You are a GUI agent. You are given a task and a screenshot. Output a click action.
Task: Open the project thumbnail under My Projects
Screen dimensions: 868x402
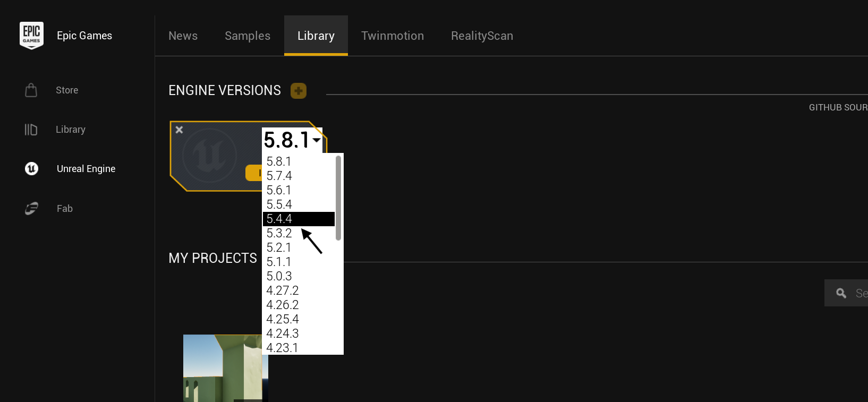click(x=226, y=368)
